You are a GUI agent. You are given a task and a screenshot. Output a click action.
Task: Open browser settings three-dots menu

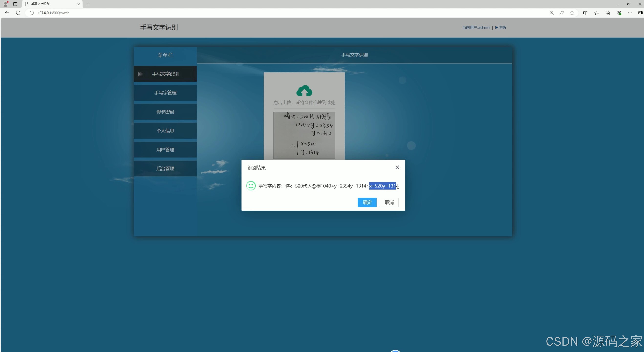pos(630,13)
